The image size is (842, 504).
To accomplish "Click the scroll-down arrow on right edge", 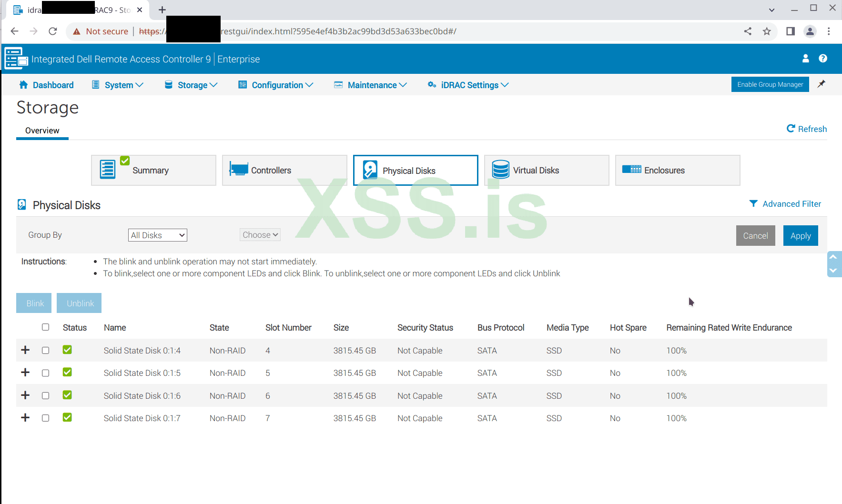I will click(833, 271).
